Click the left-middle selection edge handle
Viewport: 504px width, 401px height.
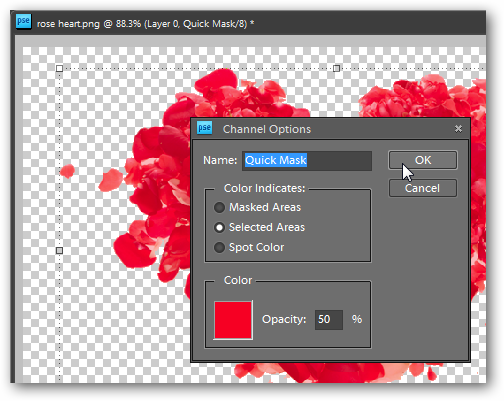click(59, 250)
